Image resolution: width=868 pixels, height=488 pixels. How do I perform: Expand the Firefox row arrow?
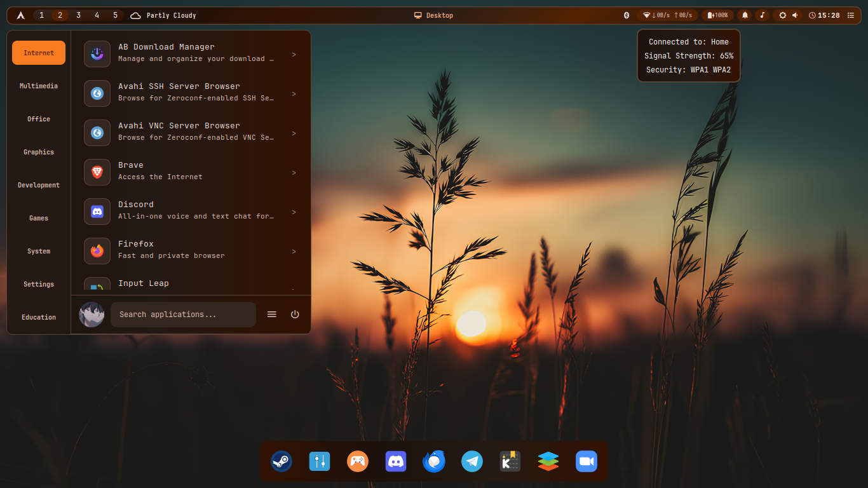(294, 252)
